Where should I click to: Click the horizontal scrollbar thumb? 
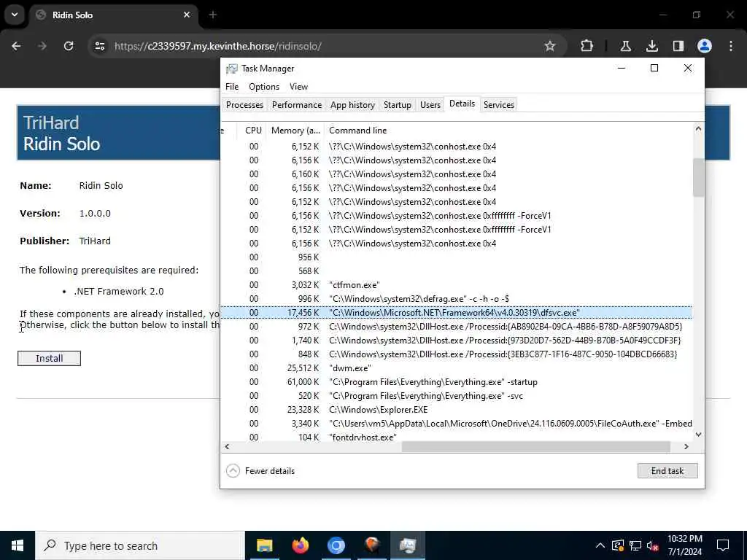536,447
